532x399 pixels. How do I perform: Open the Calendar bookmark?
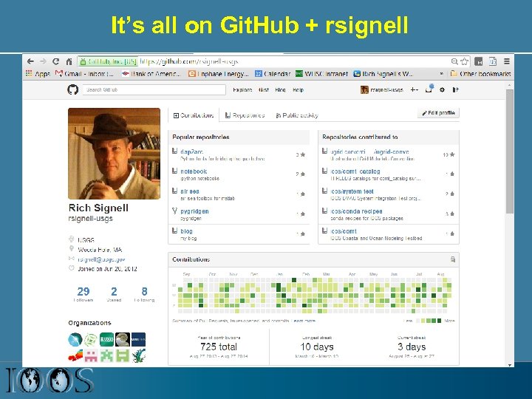(273, 74)
